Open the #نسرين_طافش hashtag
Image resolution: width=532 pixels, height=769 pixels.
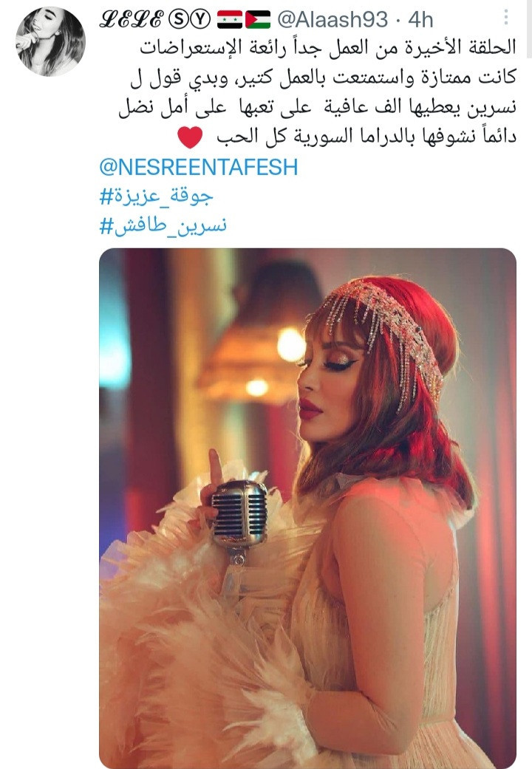[163, 225]
